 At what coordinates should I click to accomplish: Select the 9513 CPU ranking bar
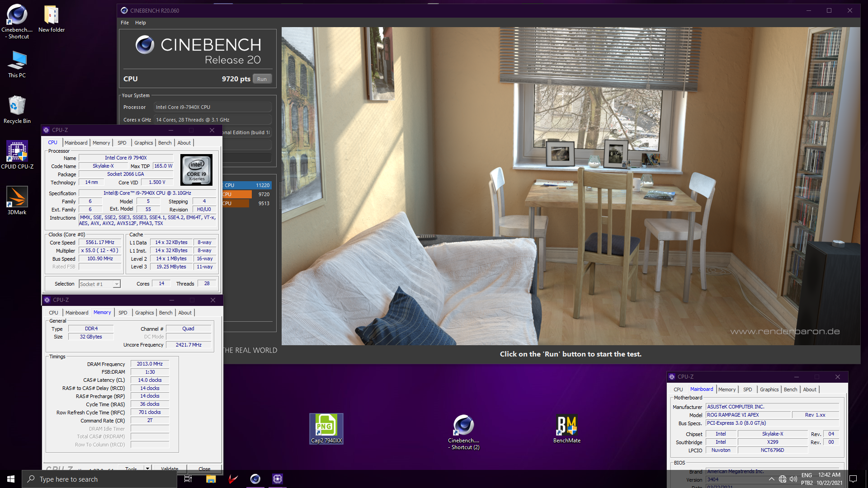click(247, 203)
